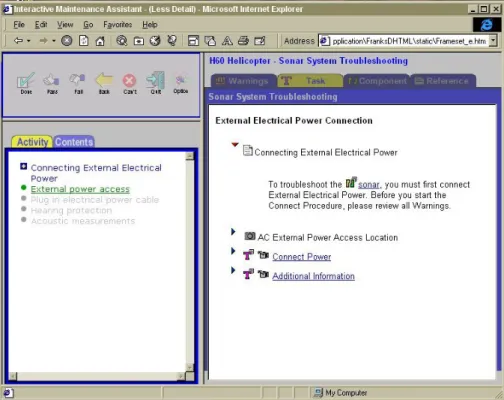This screenshot has height=400, width=504.
Task: Follow the sonar hyperlink
Action: tap(369, 185)
